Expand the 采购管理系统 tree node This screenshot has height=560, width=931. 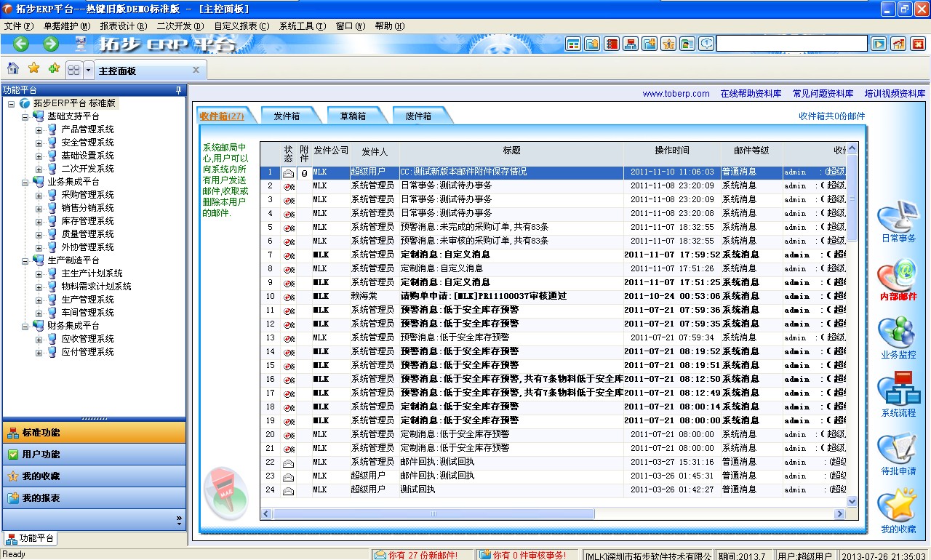(x=39, y=195)
